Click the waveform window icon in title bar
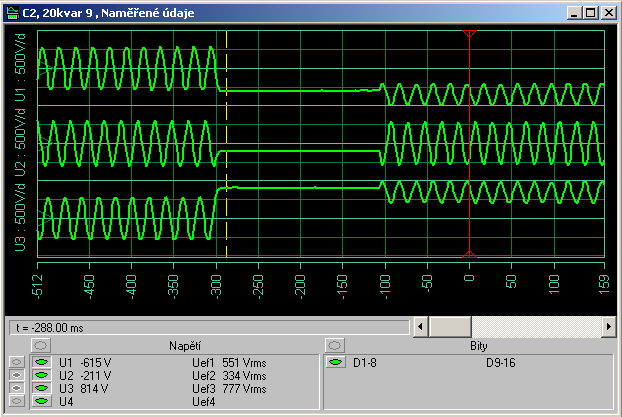The height and width of the screenshot is (417, 622). point(13,13)
